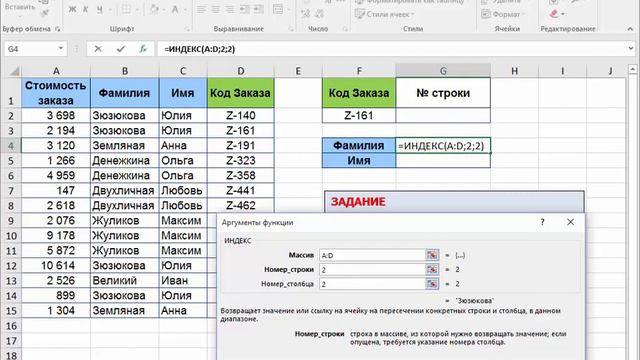Collapse the ribbon with the up chevron
The width and height of the screenshot is (640, 360).
point(630,29)
